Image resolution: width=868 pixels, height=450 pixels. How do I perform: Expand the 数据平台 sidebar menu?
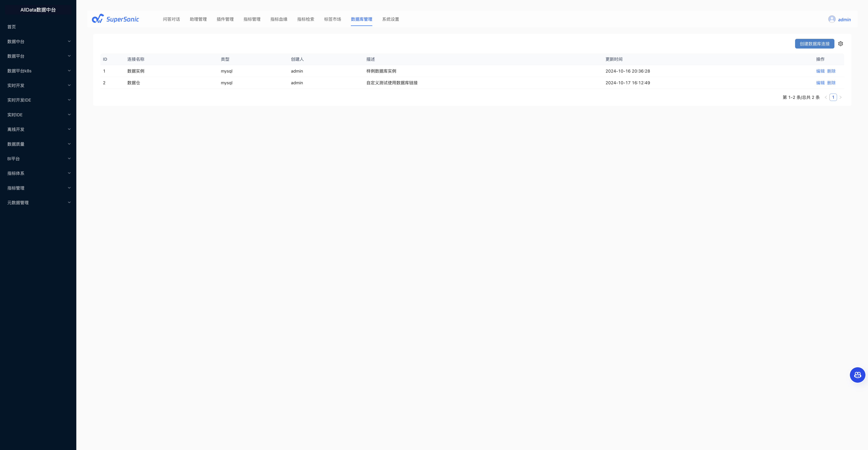point(38,56)
